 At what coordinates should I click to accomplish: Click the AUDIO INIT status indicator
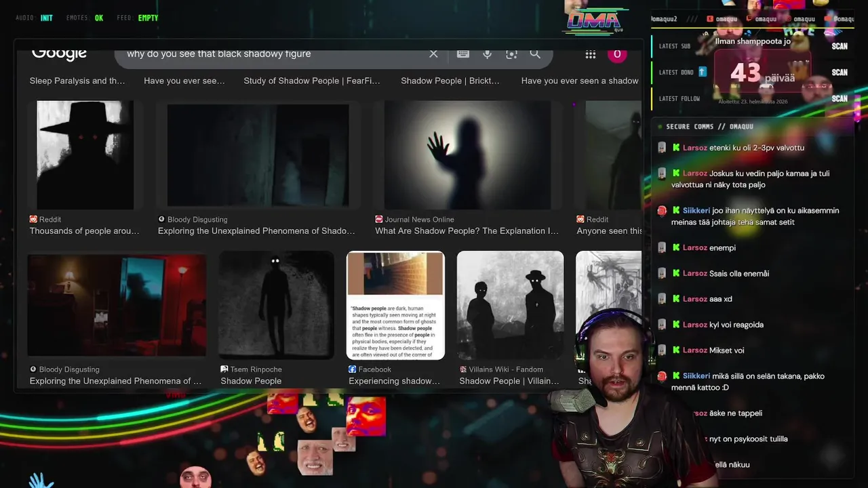coord(34,18)
